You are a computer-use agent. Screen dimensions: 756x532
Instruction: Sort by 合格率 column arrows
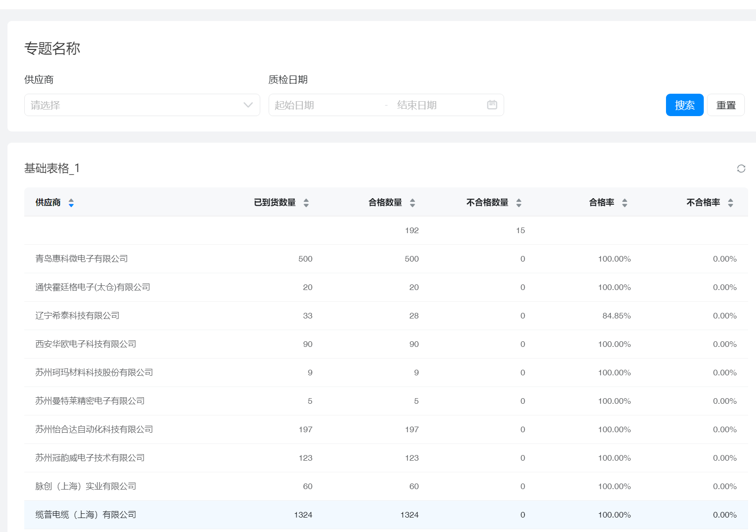coord(625,202)
